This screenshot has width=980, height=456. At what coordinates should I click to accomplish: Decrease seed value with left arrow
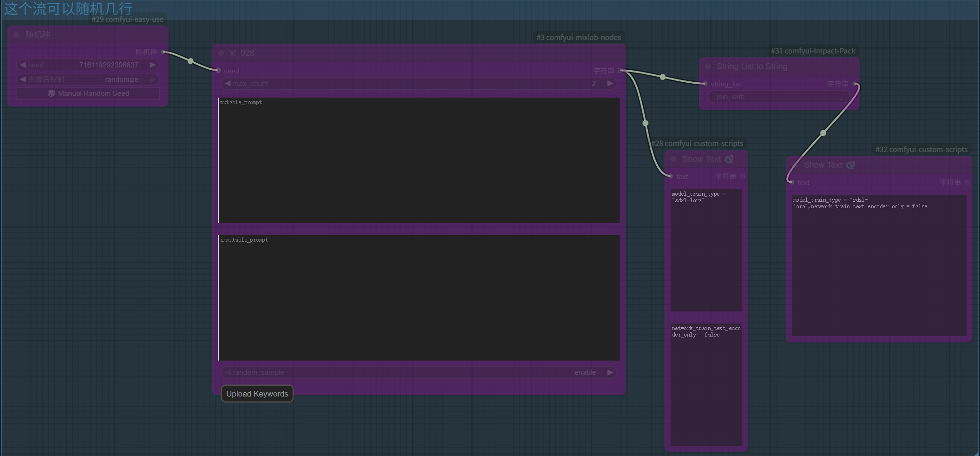click(x=23, y=65)
